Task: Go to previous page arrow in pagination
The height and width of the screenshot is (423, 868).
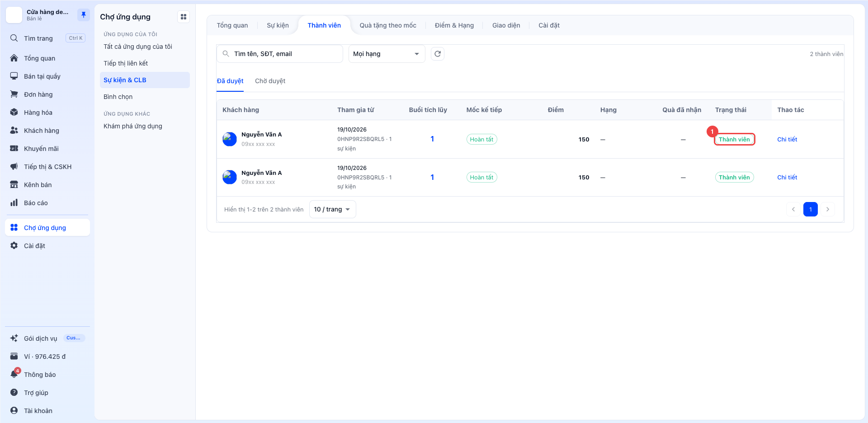Action: [793, 209]
